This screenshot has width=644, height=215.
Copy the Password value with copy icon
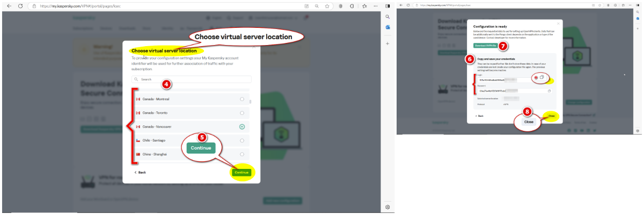pyautogui.click(x=549, y=91)
